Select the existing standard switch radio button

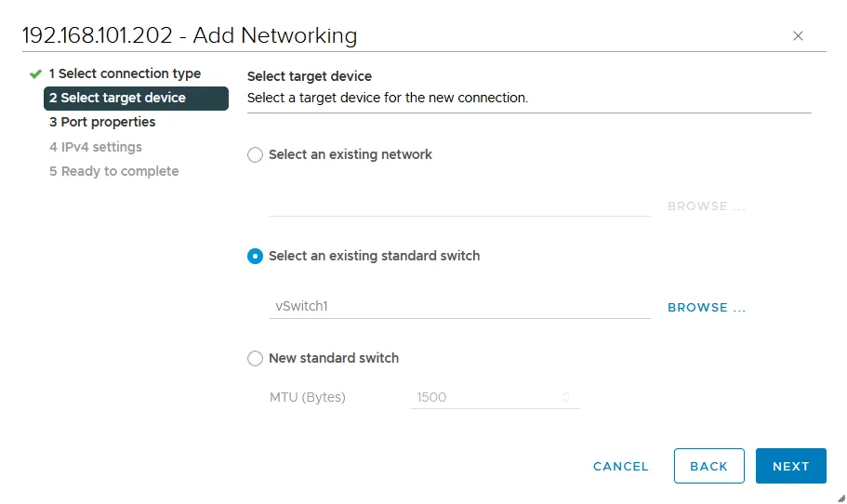[x=256, y=257]
